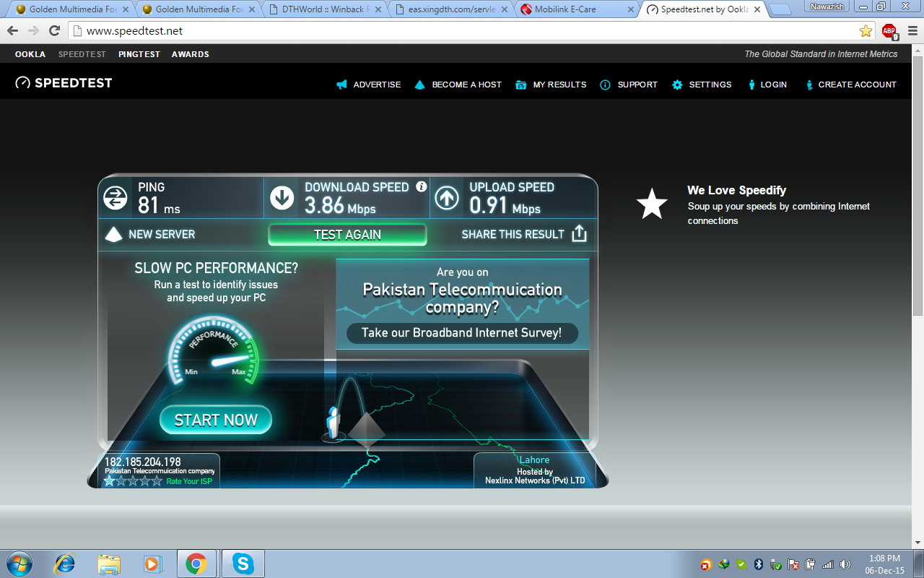Open the volume speaker tray icon

845,564
